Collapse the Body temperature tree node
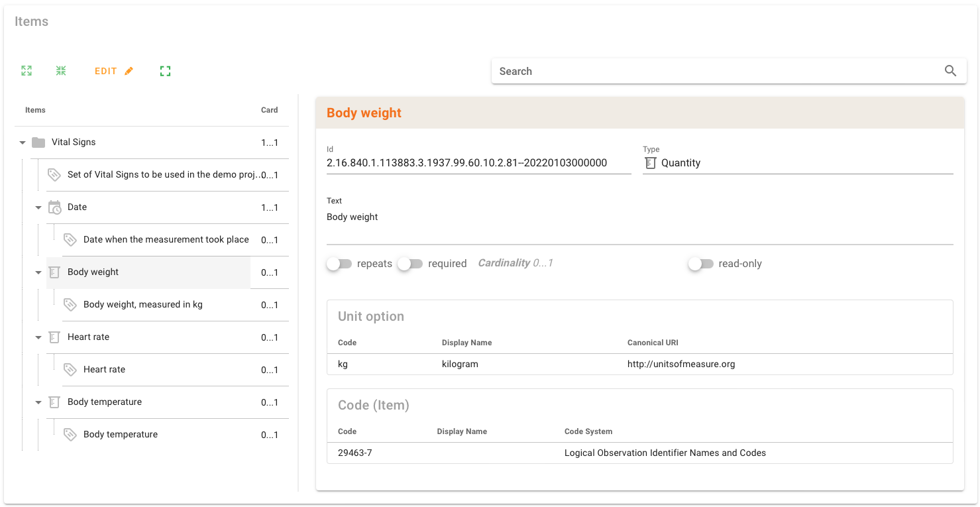 (x=38, y=402)
